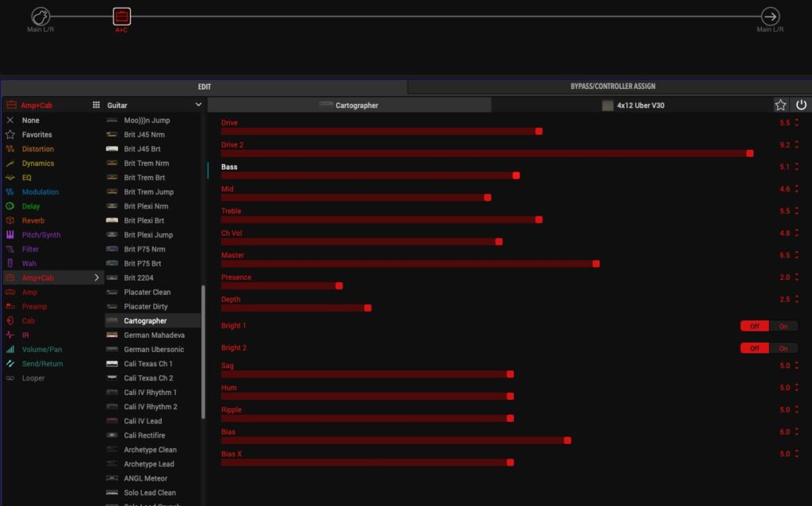Bypass the block using the power icon
The width and height of the screenshot is (812, 506).
coord(801,105)
